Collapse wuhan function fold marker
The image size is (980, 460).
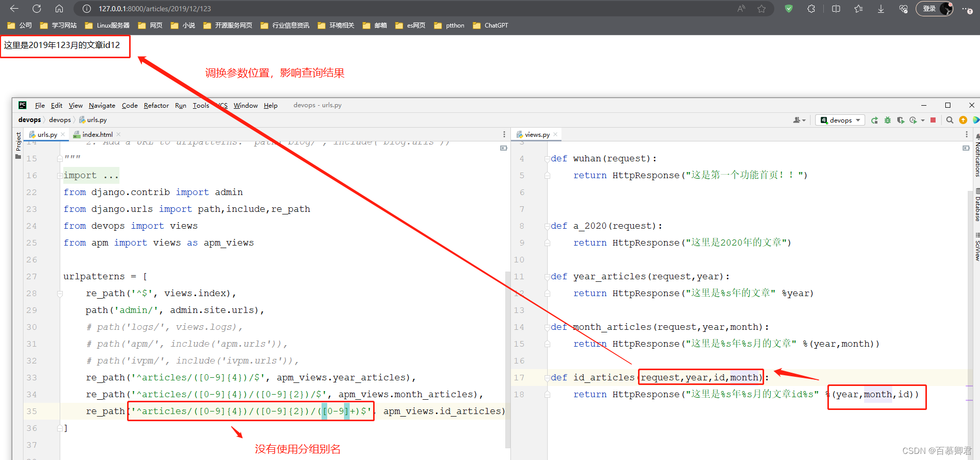[547, 159]
